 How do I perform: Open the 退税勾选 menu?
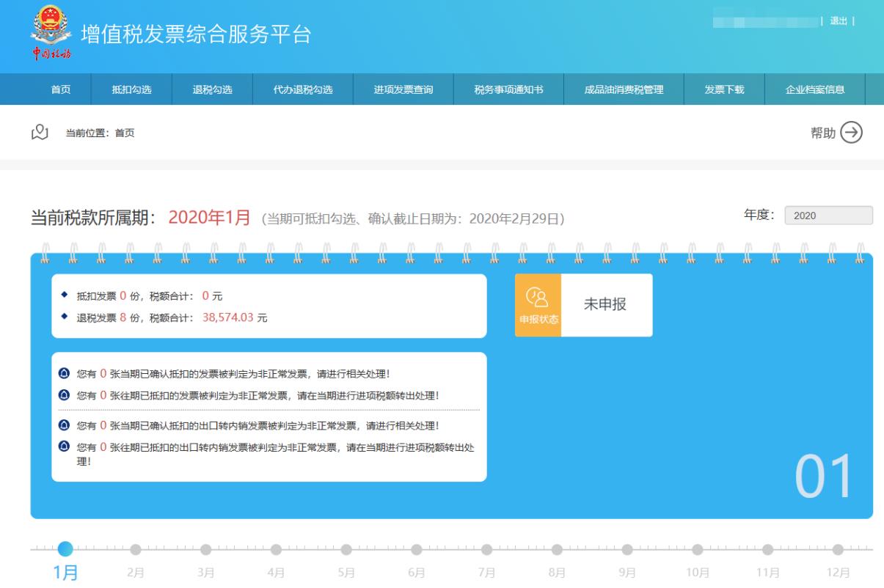click(x=212, y=90)
